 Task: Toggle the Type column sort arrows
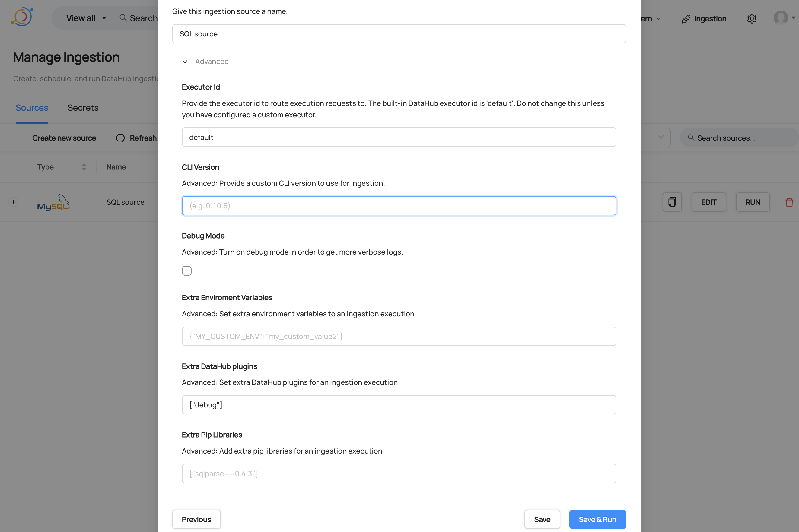84,167
